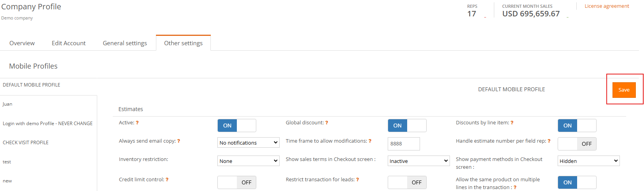The width and height of the screenshot is (644, 191).
Task: Turn on Handle estimate number per field rep
Action: (577, 144)
